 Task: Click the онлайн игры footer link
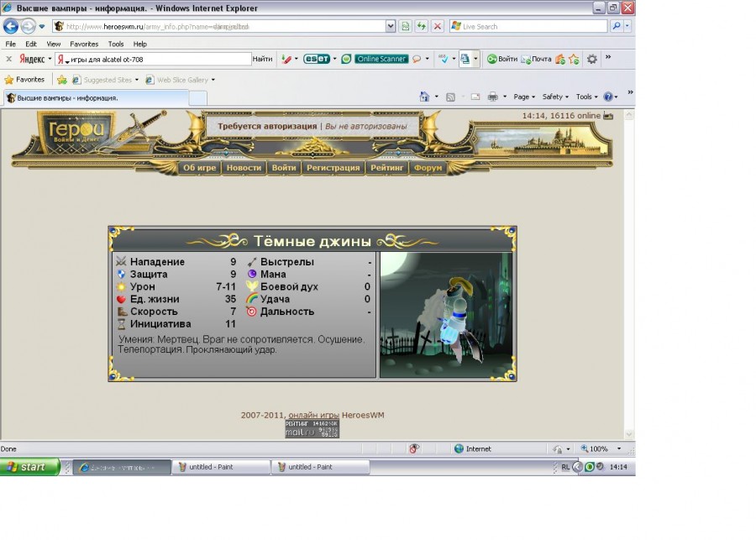[x=314, y=415]
